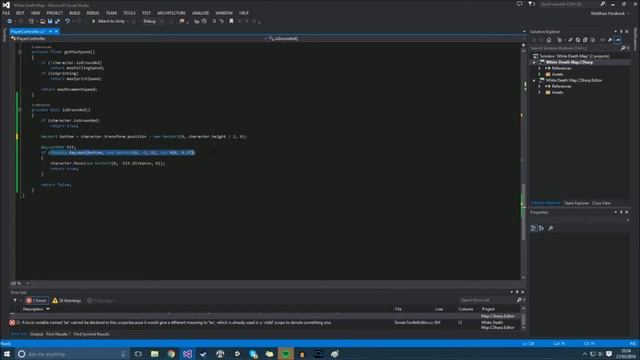640x360 pixels.
Task: Expand Assets under the CSharp.Editor project
Action: [540, 93]
